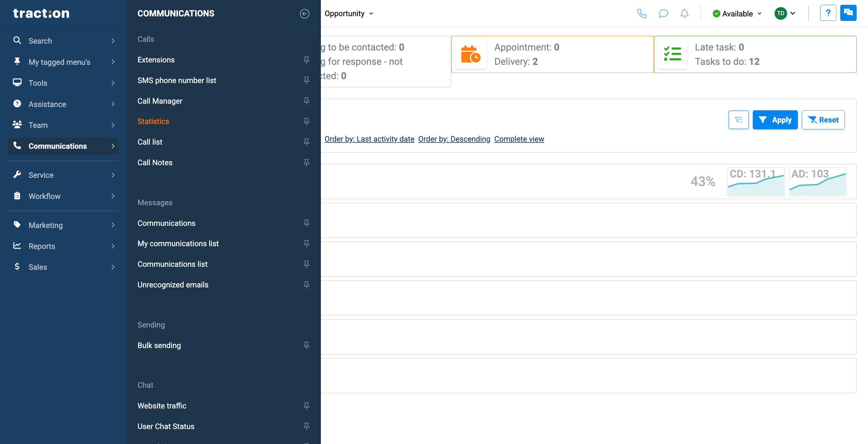Select Communications in the left sidebar
The height and width of the screenshot is (444, 868).
coord(63,146)
